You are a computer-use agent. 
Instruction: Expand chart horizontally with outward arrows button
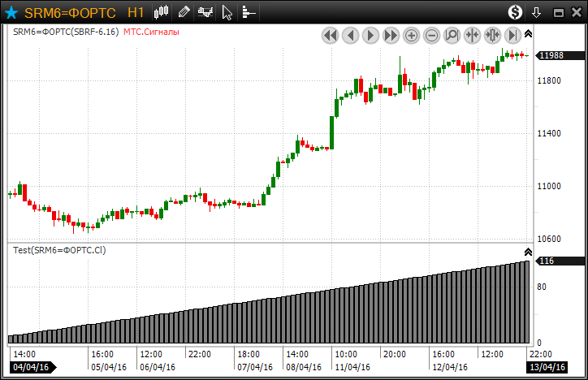pyautogui.click(x=492, y=35)
